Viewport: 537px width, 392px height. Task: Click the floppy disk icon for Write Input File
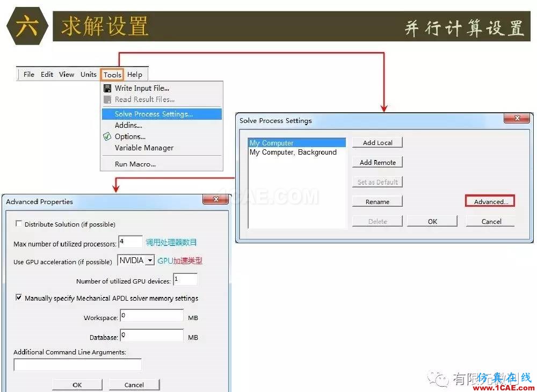107,88
